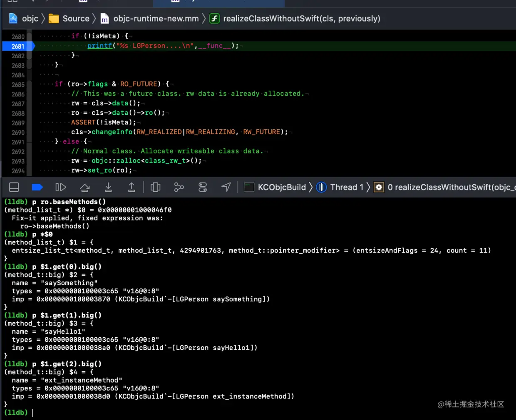The image size is (516, 420).
Task: Select Thread 1 in debug bar
Action: [x=340, y=187]
